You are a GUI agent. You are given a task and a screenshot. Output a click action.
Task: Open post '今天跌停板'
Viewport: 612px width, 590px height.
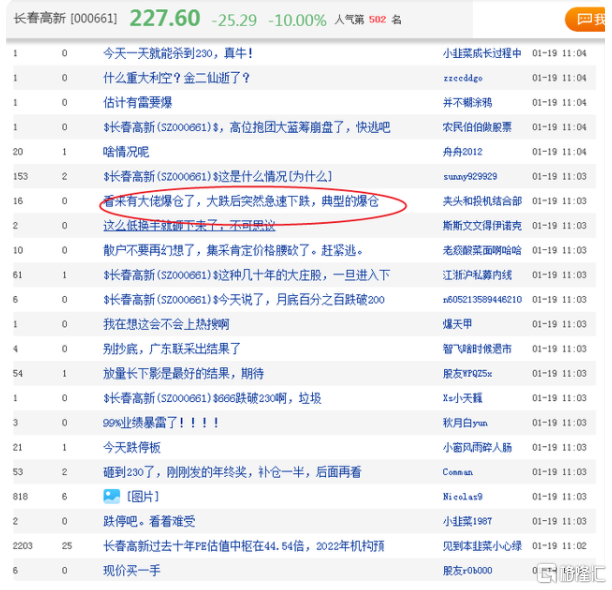tap(132, 447)
